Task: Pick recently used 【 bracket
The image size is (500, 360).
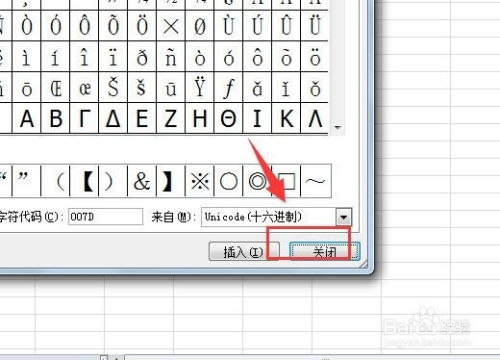Action: 84,181
